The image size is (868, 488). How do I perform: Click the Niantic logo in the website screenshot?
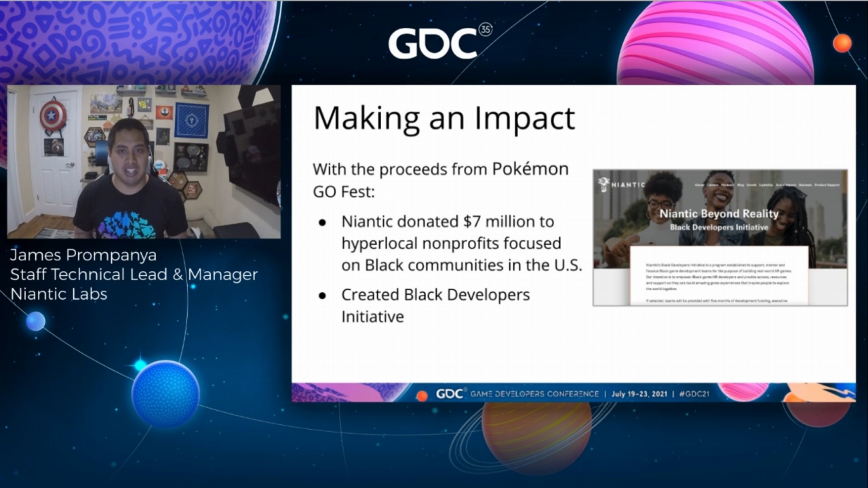point(621,184)
